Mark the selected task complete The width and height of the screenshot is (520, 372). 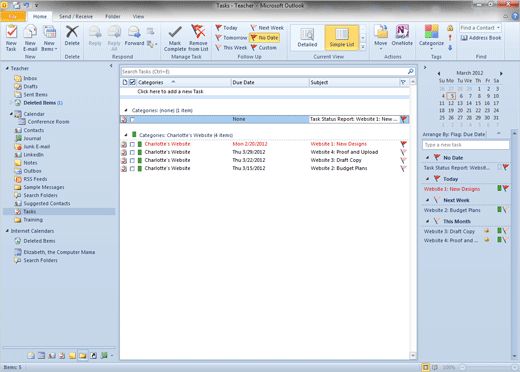175,38
